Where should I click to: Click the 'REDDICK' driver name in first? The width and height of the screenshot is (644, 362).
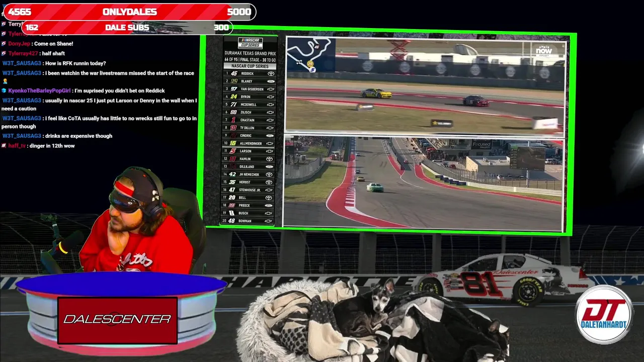[248, 73]
